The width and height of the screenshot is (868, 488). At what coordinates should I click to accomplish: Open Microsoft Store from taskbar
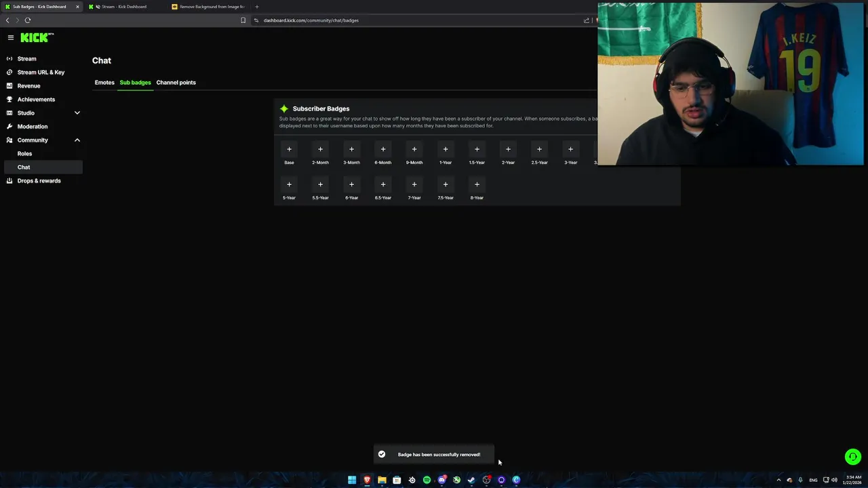click(x=397, y=480)
